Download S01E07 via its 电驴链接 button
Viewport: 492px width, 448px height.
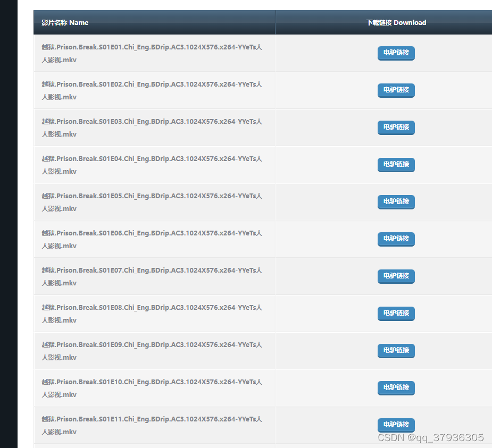tap(396, 276)
